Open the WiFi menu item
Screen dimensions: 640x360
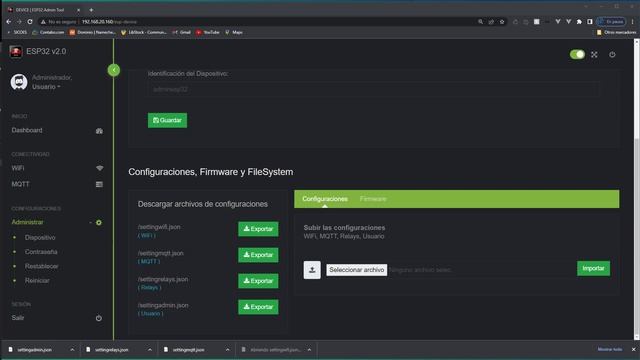coord(18,168)
